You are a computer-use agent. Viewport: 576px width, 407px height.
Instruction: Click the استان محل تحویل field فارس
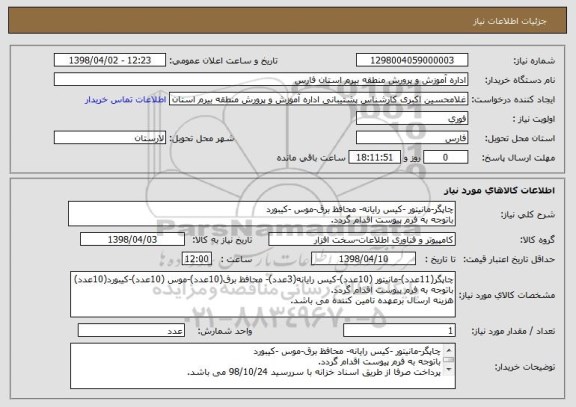(x=412, y=138)
